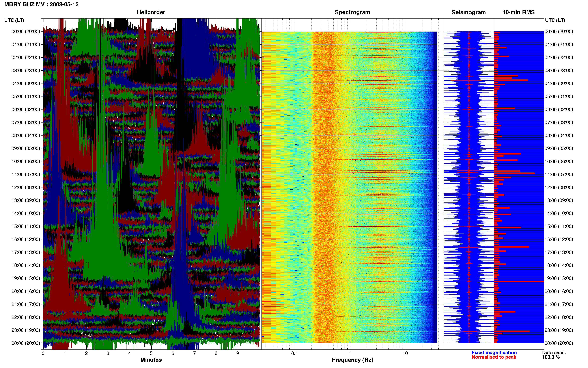588x368 pixels.
Task: Click left time label '01:00 (21:00)'
Action: pos(26,45)
